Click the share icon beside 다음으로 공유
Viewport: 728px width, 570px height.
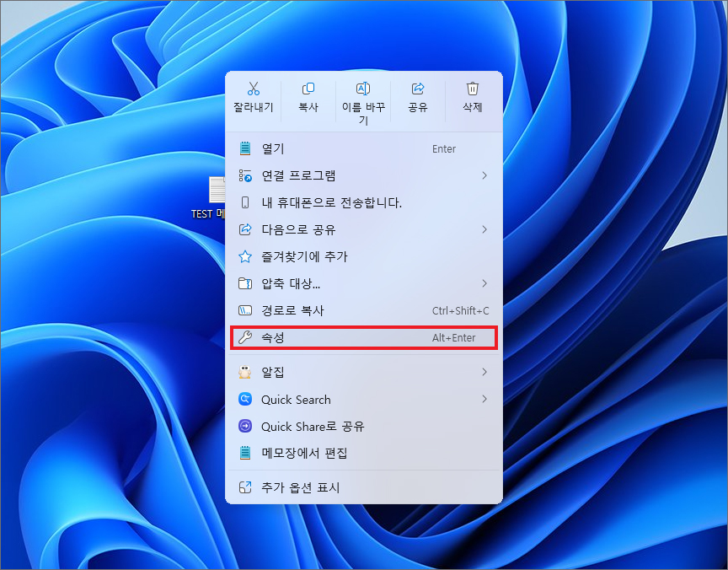click(x=245, y=229)
